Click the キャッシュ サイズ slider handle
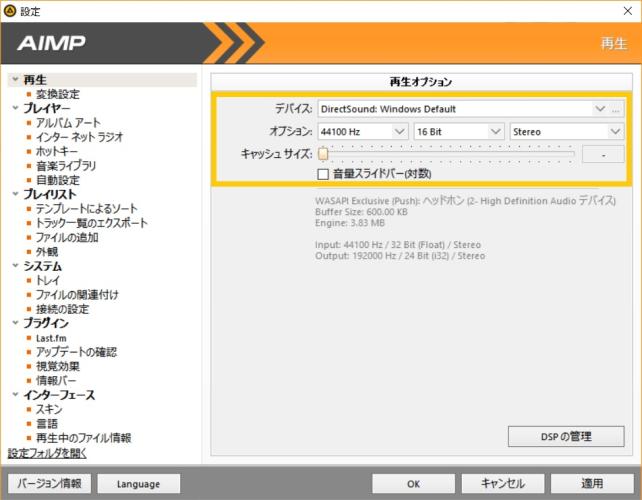 323,154
